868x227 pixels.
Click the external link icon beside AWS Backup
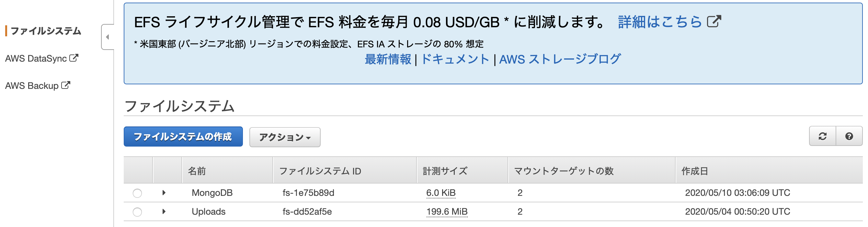pos(66,84)
